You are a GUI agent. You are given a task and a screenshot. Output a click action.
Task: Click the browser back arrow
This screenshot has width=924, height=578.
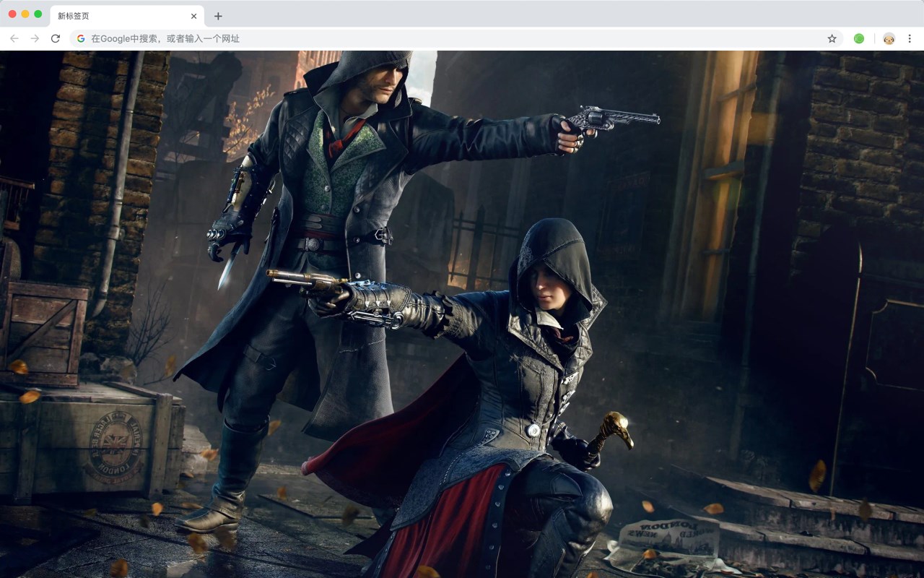pyautogui.click(x=14, y=38)
